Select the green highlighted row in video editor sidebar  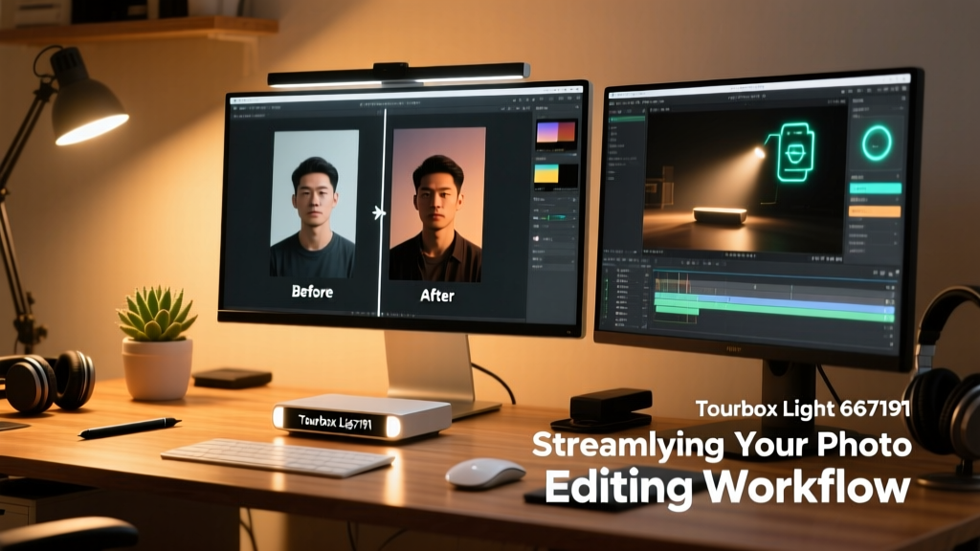627,119
